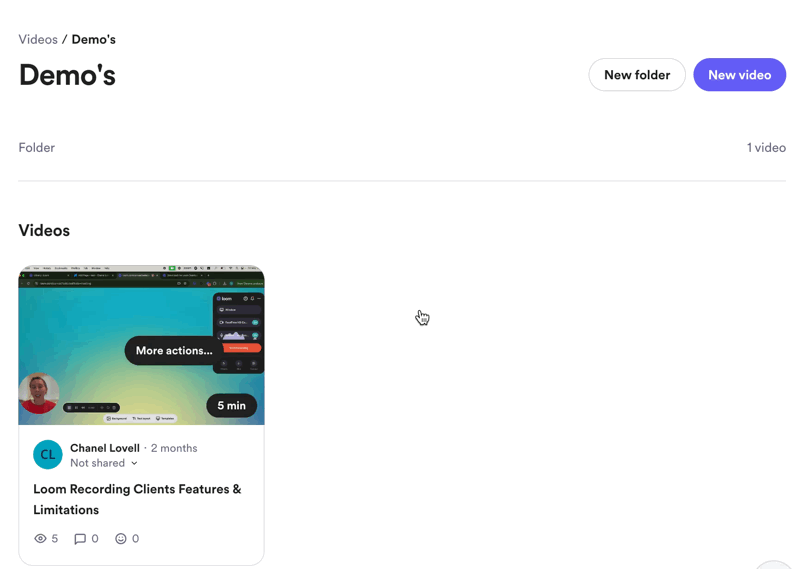Open the video thumbnail preview
This screenshot has height=569, width=800.
pyautogui.click(x=141, y=345)
